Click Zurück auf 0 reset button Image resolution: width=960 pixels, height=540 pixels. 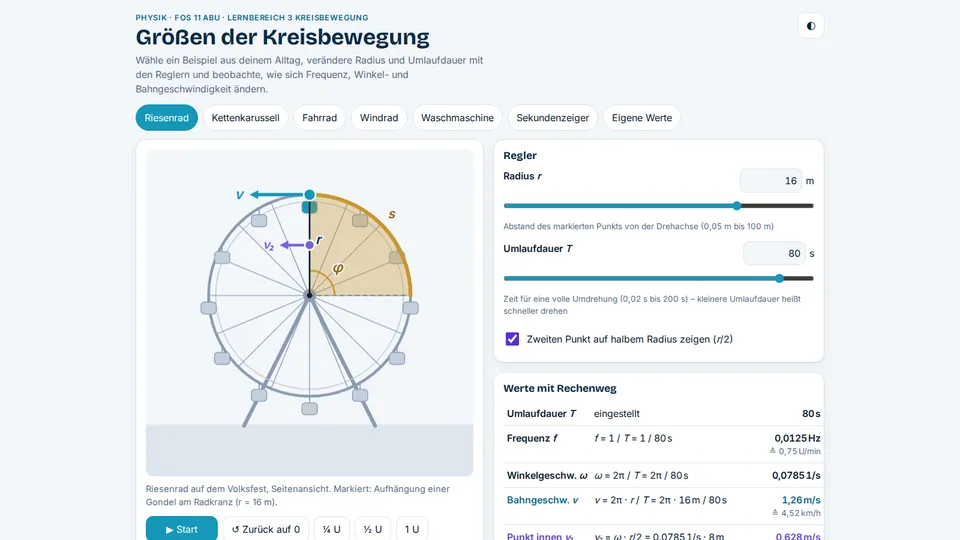click(x=266, y=529)
